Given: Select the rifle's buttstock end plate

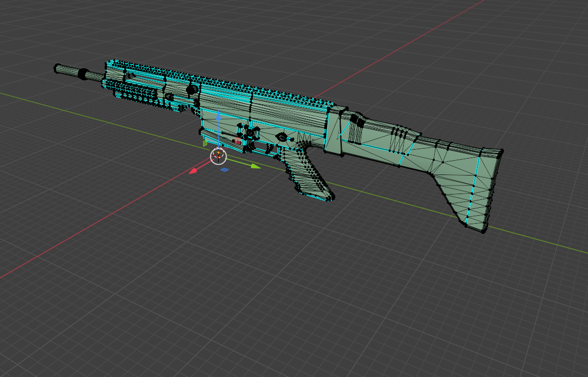Looking at the screenshot, I should pyautogui.click(x=491, y=190).
